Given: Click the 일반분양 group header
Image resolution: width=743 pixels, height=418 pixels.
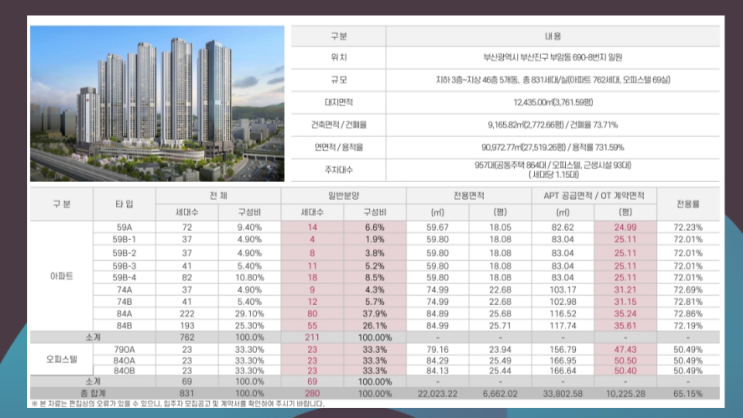Looking at the screenshot, I should pyautogui.click(x=344, y=196).
